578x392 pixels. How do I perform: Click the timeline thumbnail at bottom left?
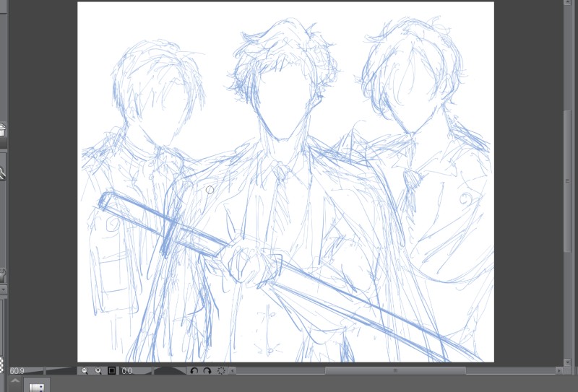pyautogui.click(x=37, y=386)
